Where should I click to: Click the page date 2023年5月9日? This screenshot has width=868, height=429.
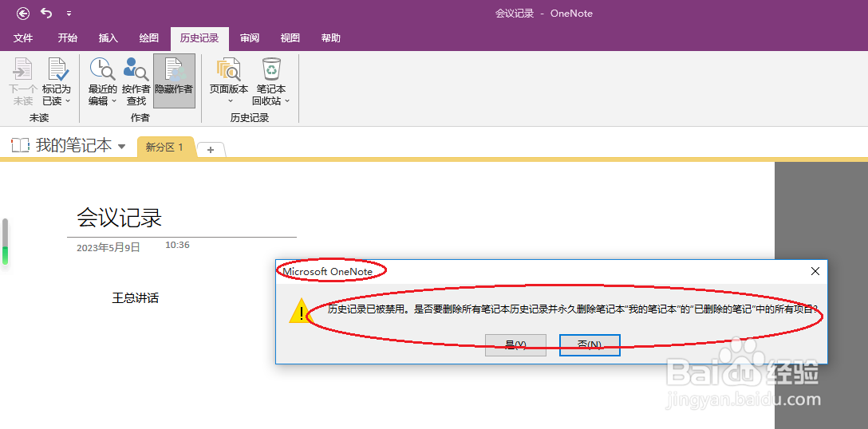[108, 247]
